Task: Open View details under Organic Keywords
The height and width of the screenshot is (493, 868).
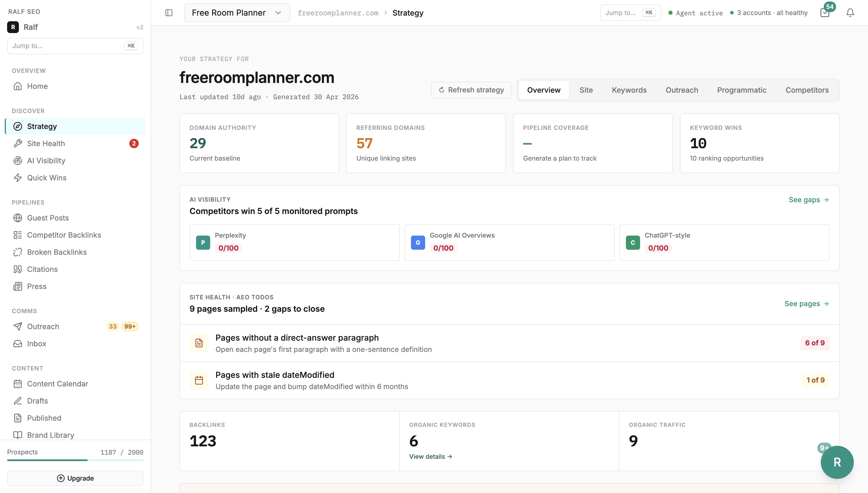Action: [x=431, y=456]
